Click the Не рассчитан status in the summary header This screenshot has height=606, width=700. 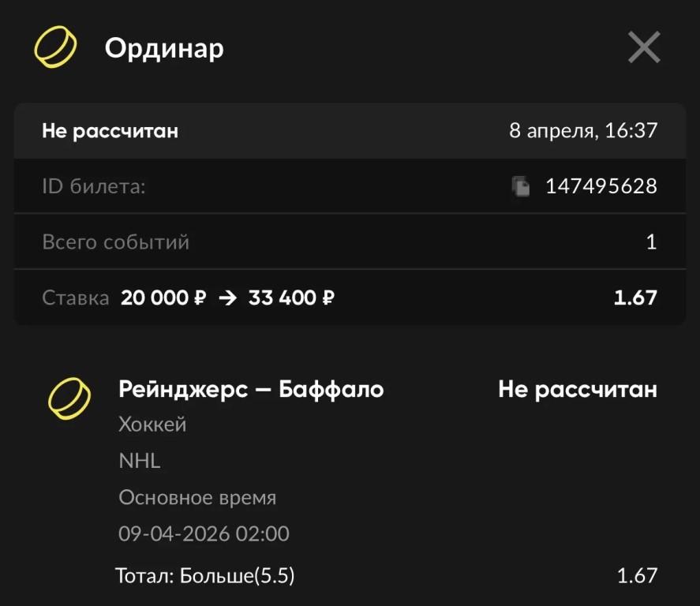(x=110, y=131)
